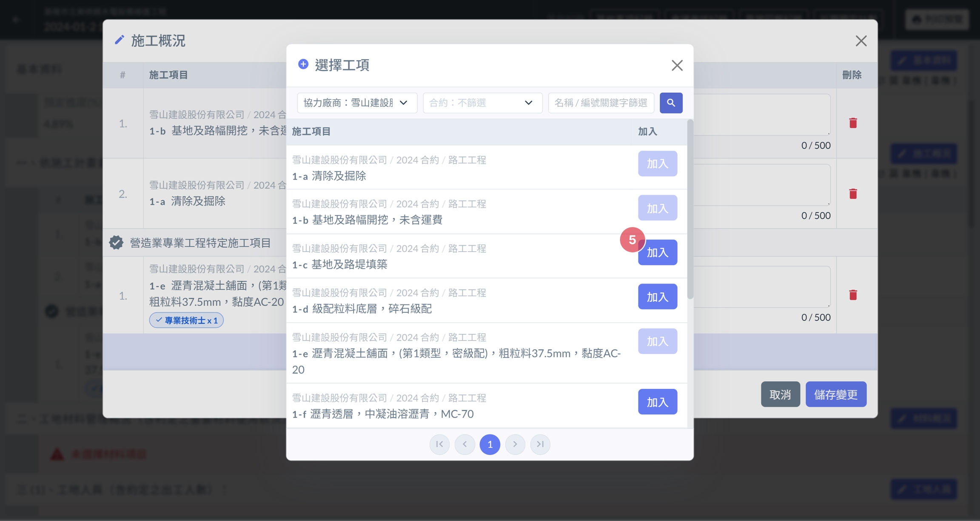Viewport: 980px width, 521px height.
Task: Add item 1-f 瀝青透層
Action: coord(657,402)
